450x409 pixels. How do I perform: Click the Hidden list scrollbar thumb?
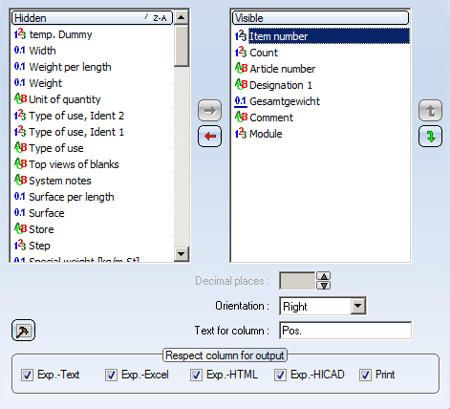click(x=181, y=46)
